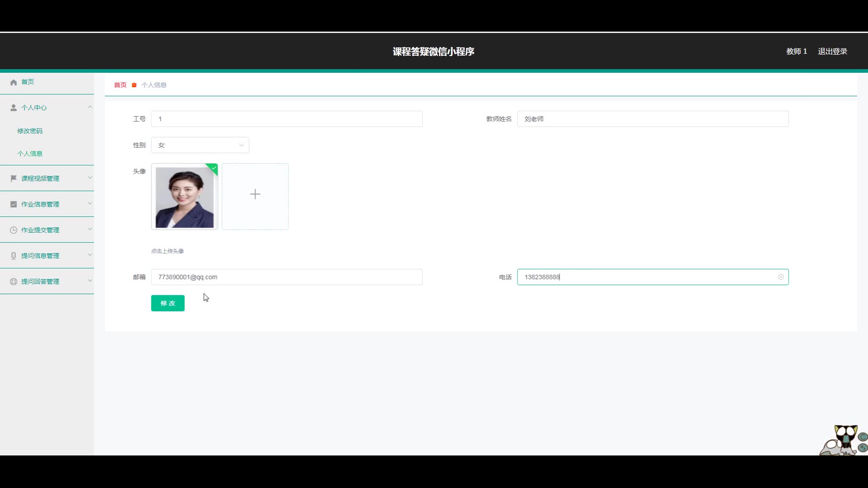Click green checkmark badge on avatar
Image resolution: width=868 pixels, height=488 pixels.
213,168
